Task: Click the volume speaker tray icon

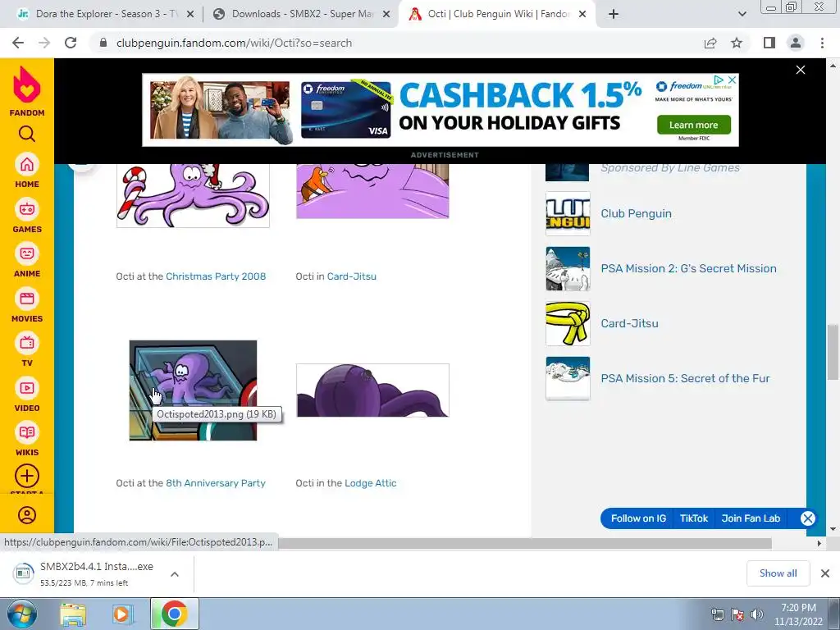Action: [757, 614]
